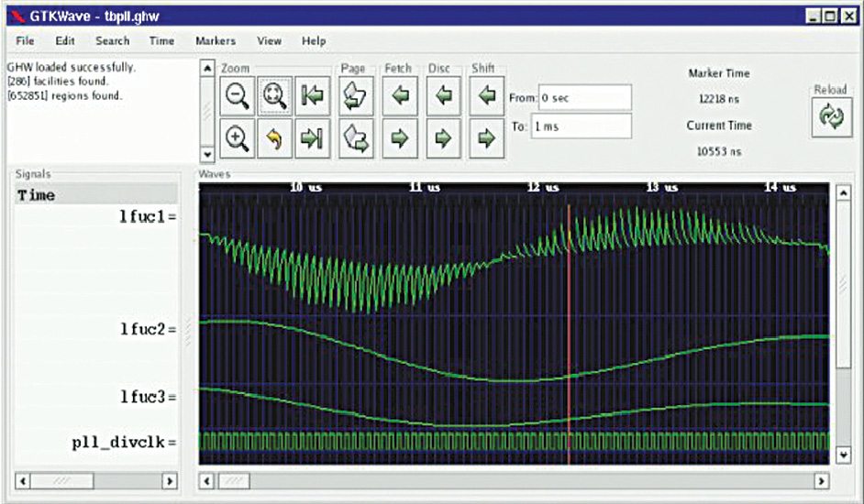Click the Zoom Out magnifier icon

pos(238,96)
